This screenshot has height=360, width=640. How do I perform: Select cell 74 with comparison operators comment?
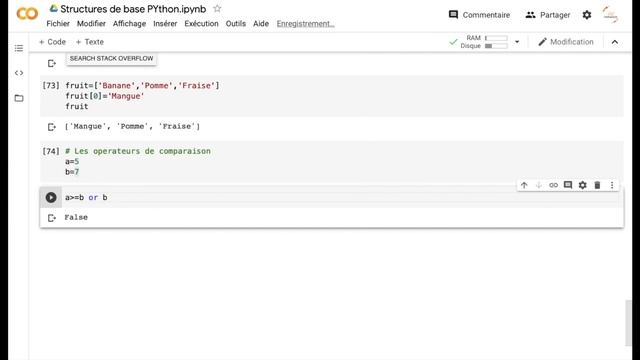(331, 162)
